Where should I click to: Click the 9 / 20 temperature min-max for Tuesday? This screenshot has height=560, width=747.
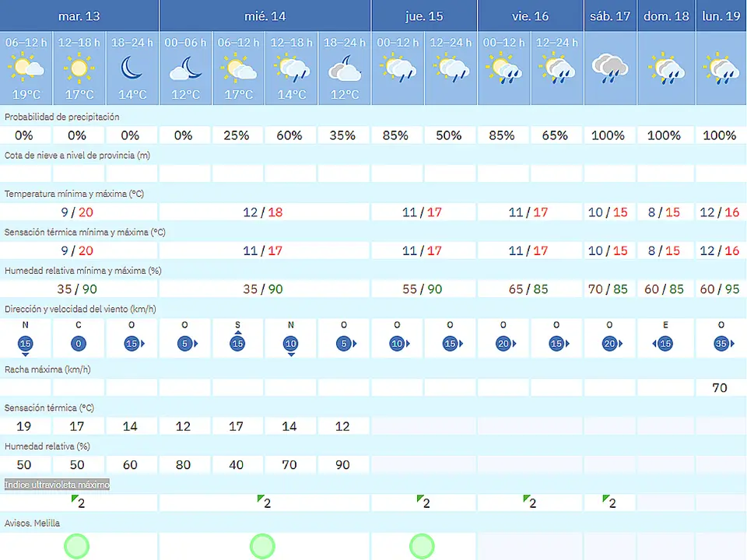(x=77, y=212)
